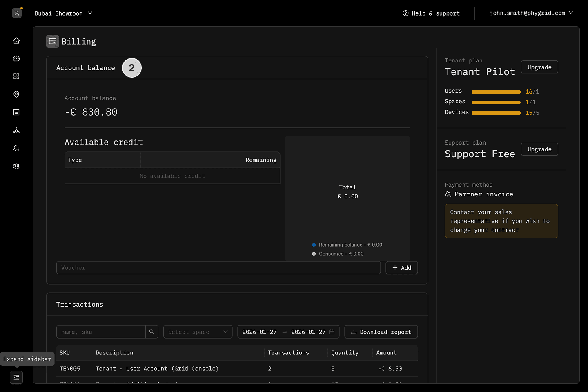Open the settings gear icon in sidebar

click(x=16, y=166)
